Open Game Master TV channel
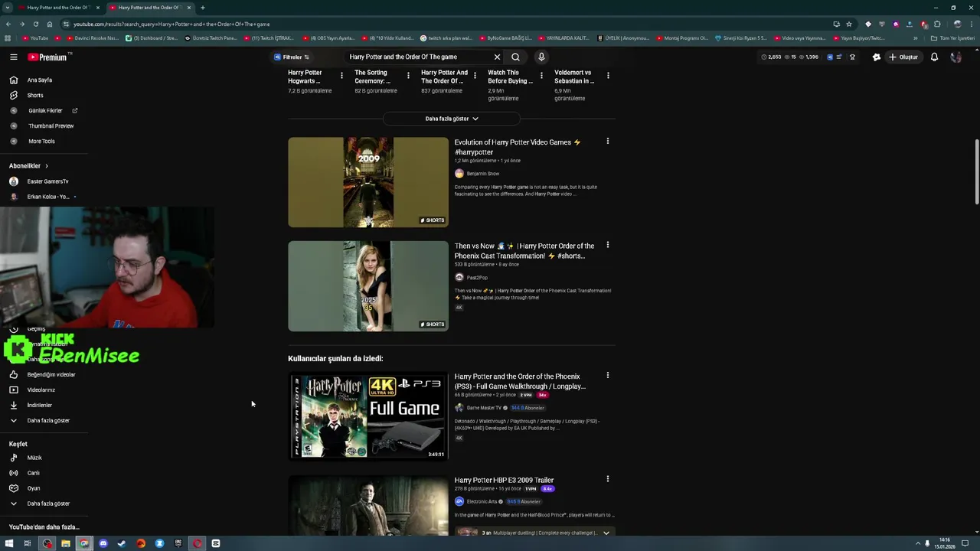This screenshot has width=980, height=551. [484, 408]
